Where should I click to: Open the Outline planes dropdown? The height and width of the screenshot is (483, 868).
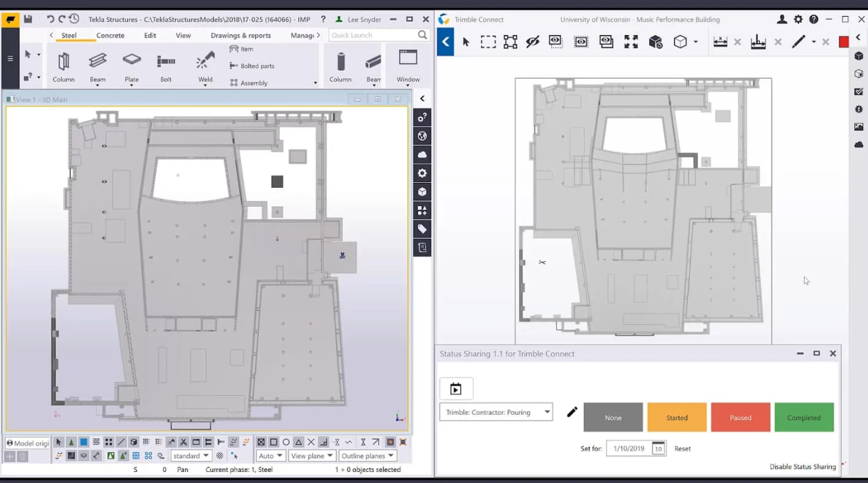368,456
